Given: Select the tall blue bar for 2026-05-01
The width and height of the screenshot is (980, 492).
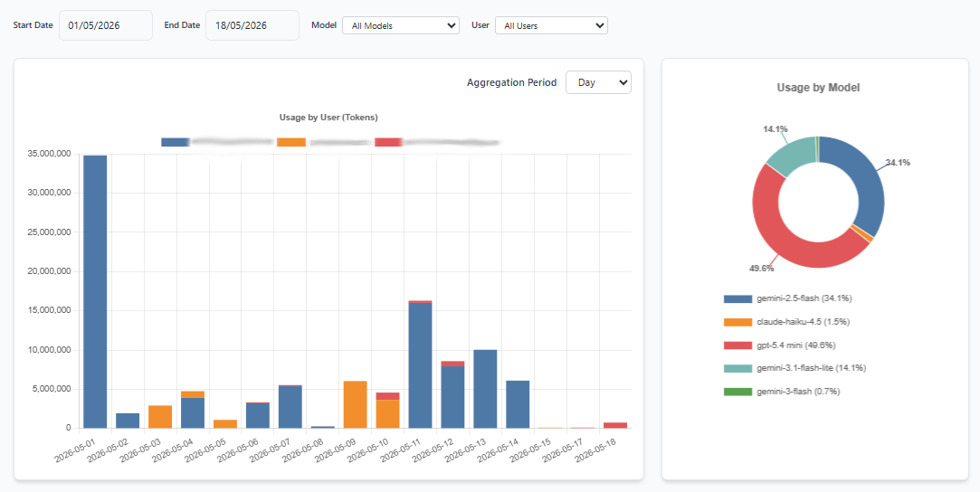Looking at the screenshot, I should coord(95,291).
